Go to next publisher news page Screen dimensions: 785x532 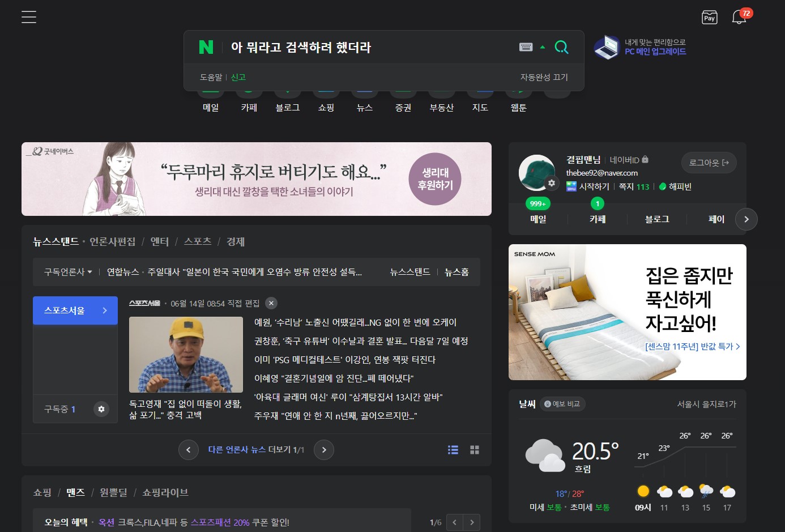pos(324,450)
